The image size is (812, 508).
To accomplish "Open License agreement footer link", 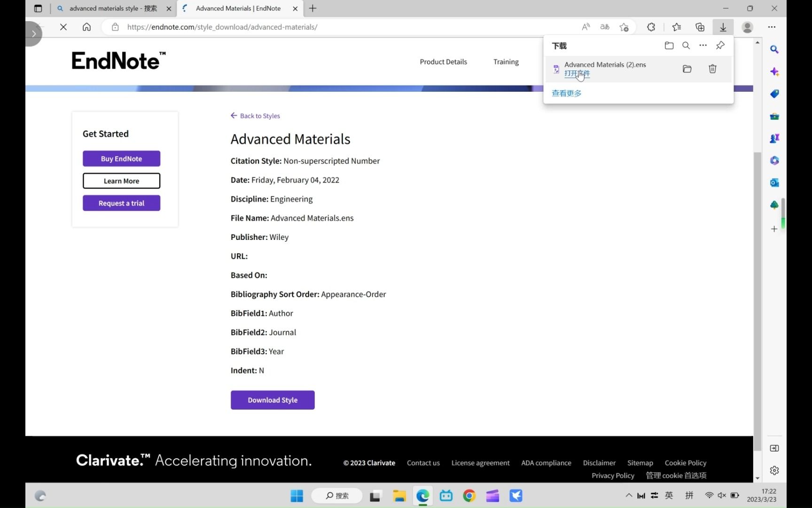I will (x=480, y=463).
